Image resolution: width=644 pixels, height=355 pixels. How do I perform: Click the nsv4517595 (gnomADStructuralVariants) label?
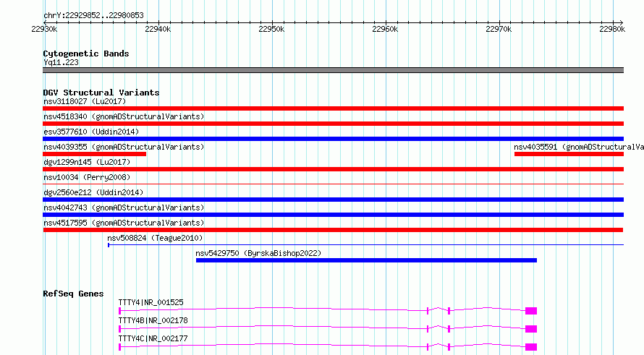[124, 223]
